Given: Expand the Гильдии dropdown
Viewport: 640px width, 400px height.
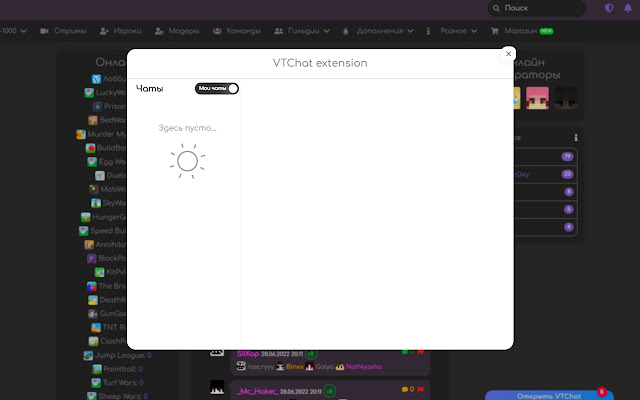Looking at the screenshot, I should pyautogui.click(x=302, y=31).
